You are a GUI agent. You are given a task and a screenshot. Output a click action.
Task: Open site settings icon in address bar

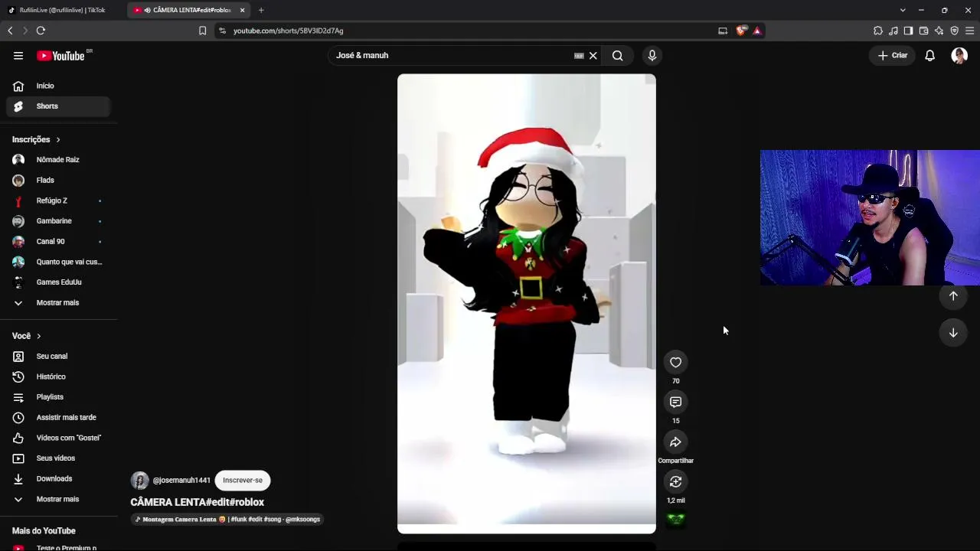[222, 31]
